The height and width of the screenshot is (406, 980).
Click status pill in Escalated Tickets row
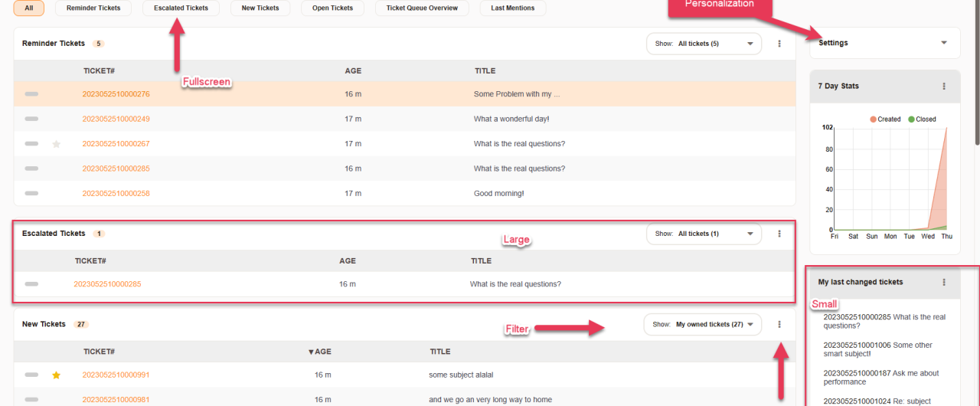[x=31, y=284]
